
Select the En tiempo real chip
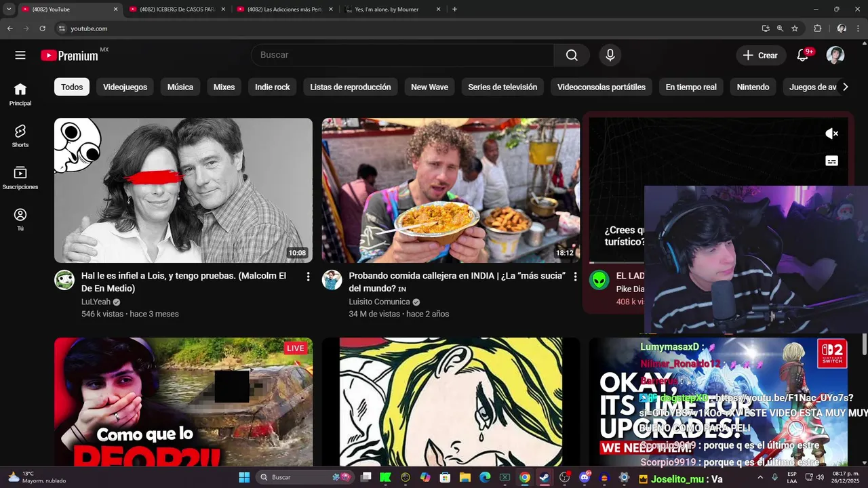click(691, 87)
